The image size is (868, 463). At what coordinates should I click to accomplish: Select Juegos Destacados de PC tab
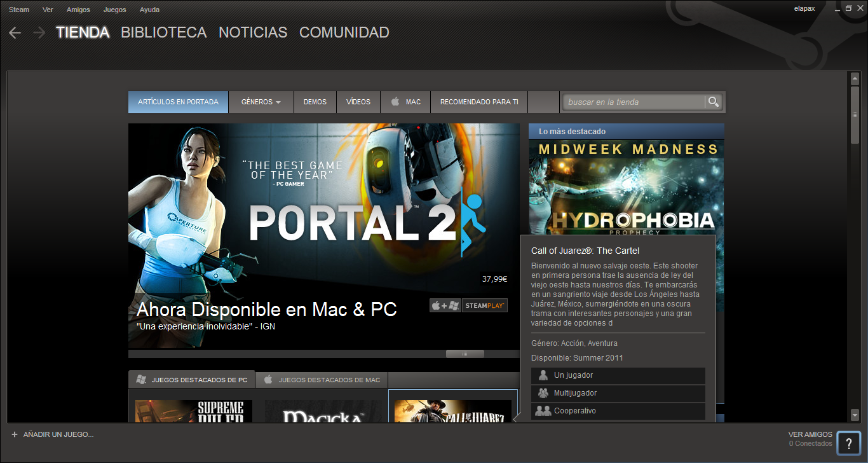click(x=192, y=380)
